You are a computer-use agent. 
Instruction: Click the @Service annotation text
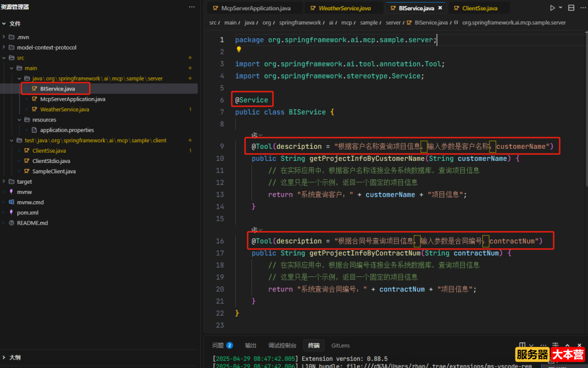[251, 100]
